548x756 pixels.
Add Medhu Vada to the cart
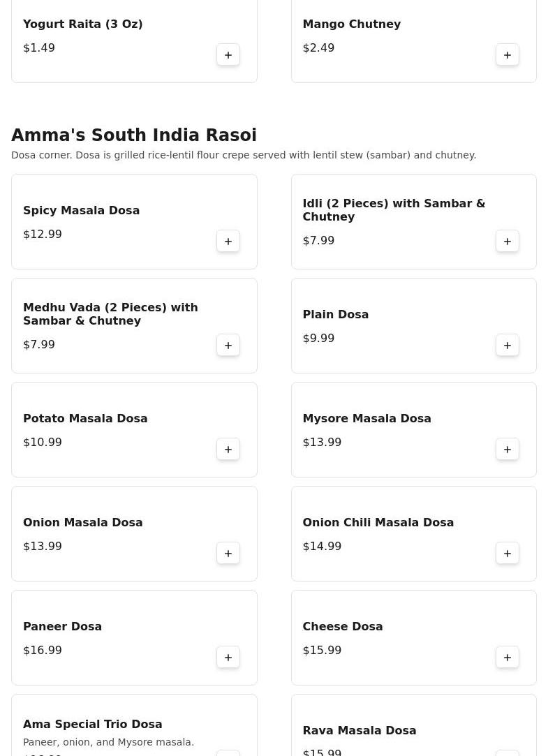pos(228,346)
